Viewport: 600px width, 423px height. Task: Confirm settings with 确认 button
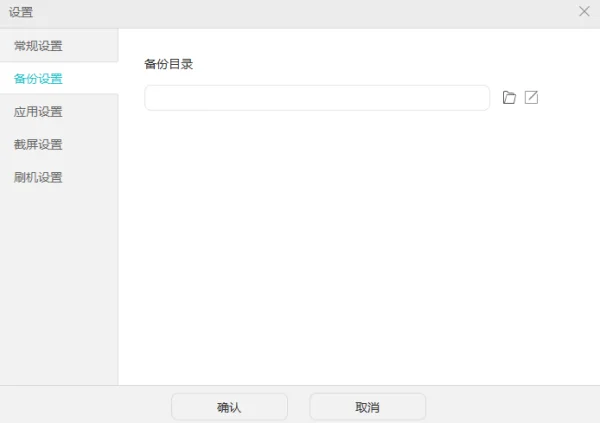[x=229, y=407]
